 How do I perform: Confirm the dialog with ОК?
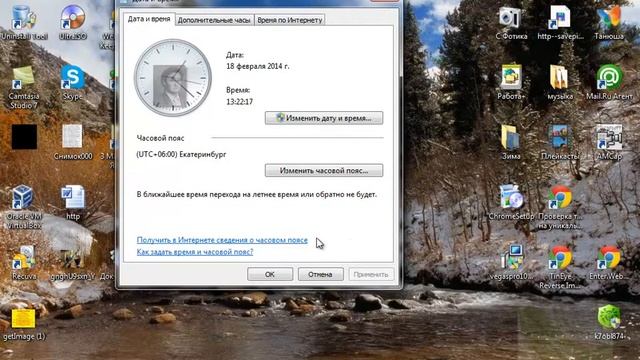(x=270, y=274)
